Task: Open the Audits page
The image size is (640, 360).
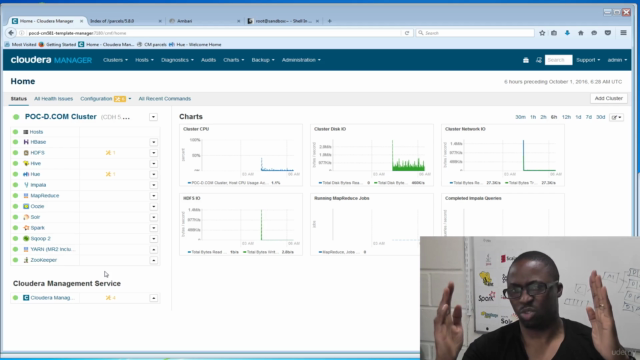Action: point(208,60)
